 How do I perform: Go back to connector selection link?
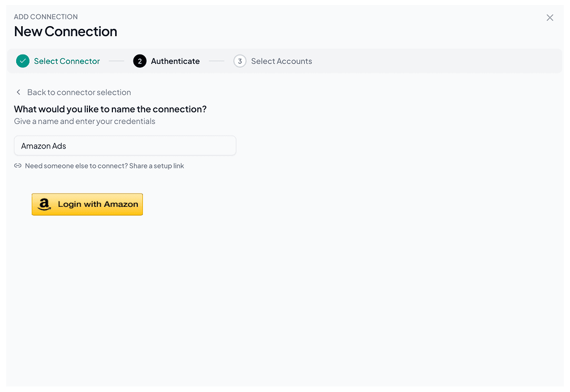tap(79, 92)
